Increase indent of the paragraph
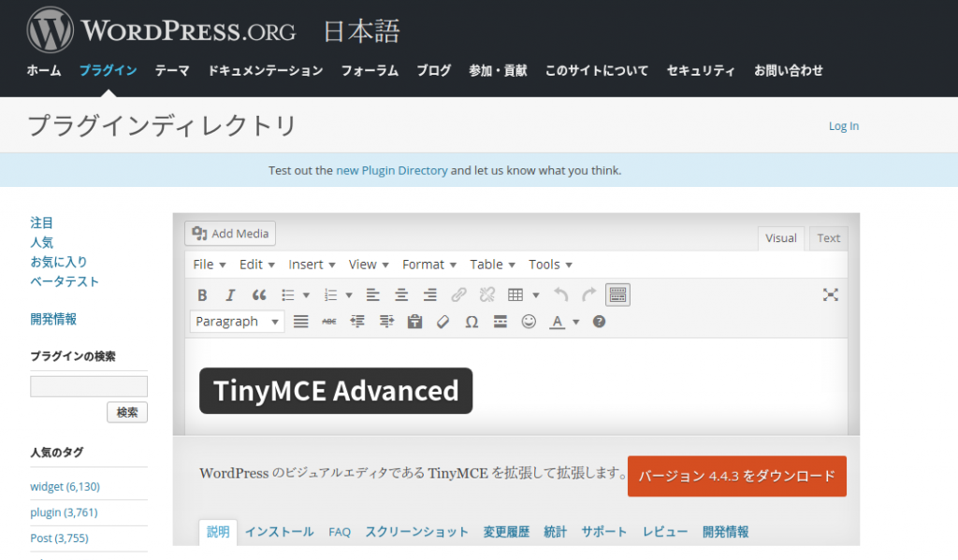The image size is (958, 560). click(x=386, y=322)
